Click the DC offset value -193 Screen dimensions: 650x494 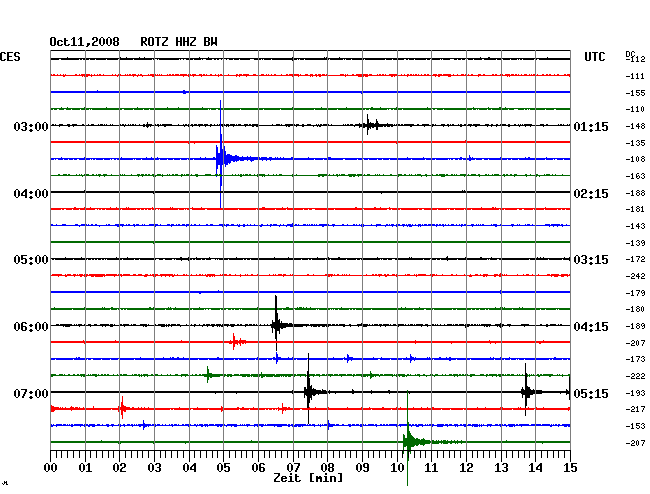tap(635, 393)
